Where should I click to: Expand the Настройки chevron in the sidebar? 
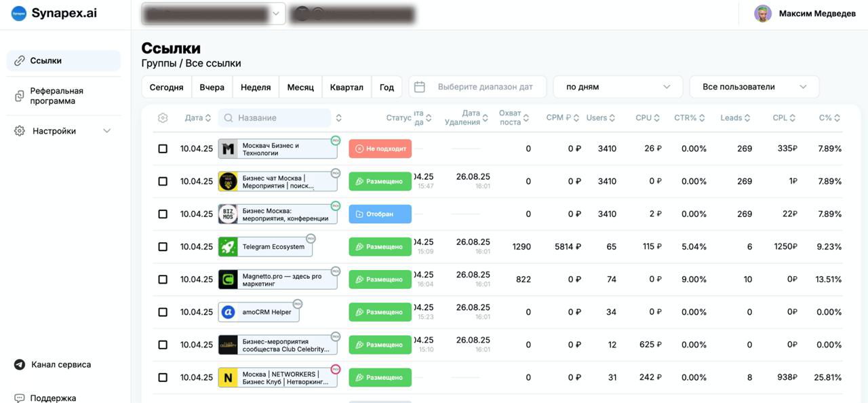click(106, 130)
